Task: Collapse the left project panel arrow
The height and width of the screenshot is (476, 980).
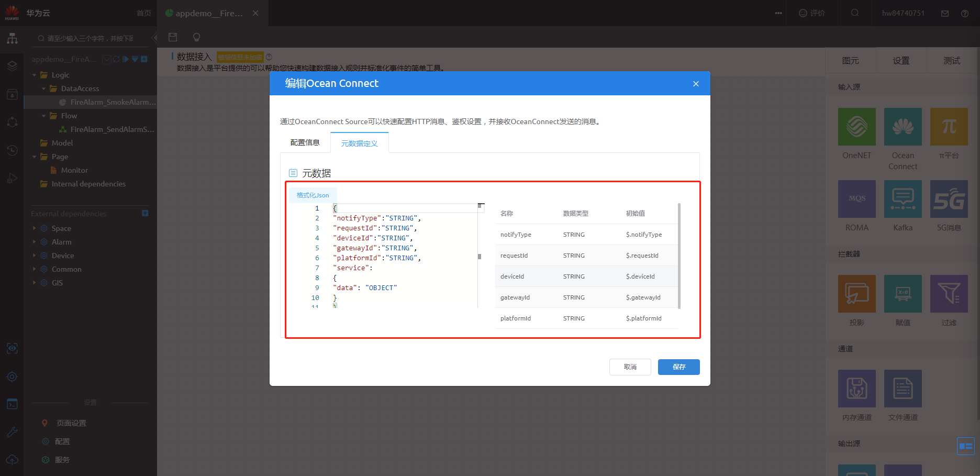Action: [x=154, y=38]
